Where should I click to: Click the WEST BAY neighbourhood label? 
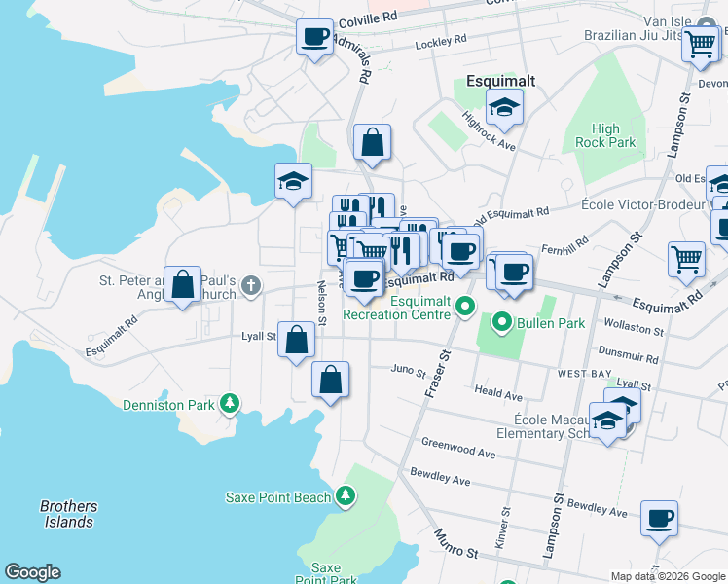coord(585,374)
